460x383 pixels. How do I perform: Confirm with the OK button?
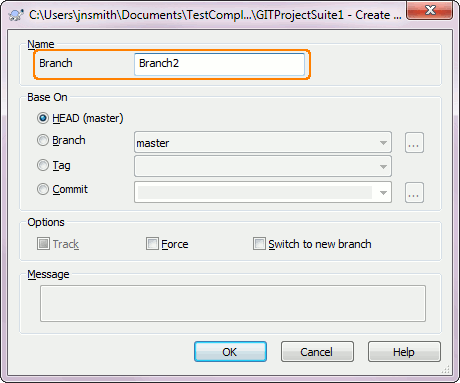(x=230, y=352)
